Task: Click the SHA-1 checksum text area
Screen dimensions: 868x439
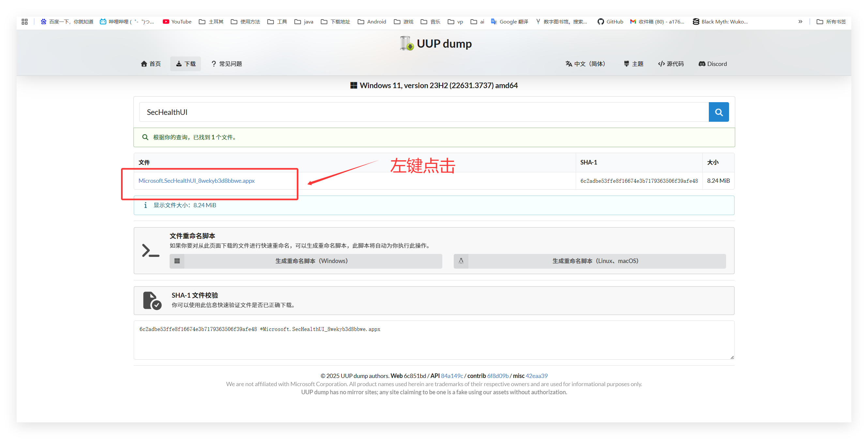Action: (x=434, y=340)
